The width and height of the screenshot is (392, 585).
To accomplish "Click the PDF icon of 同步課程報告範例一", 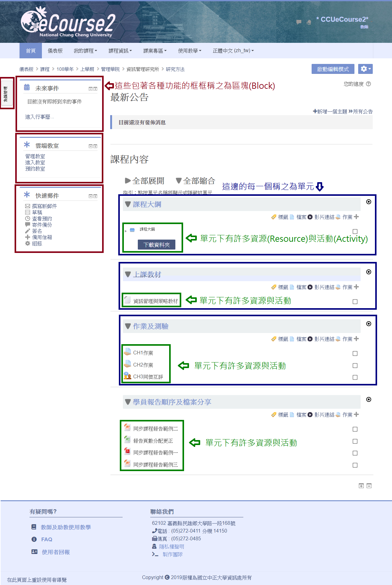I will [x=127, y=451].
